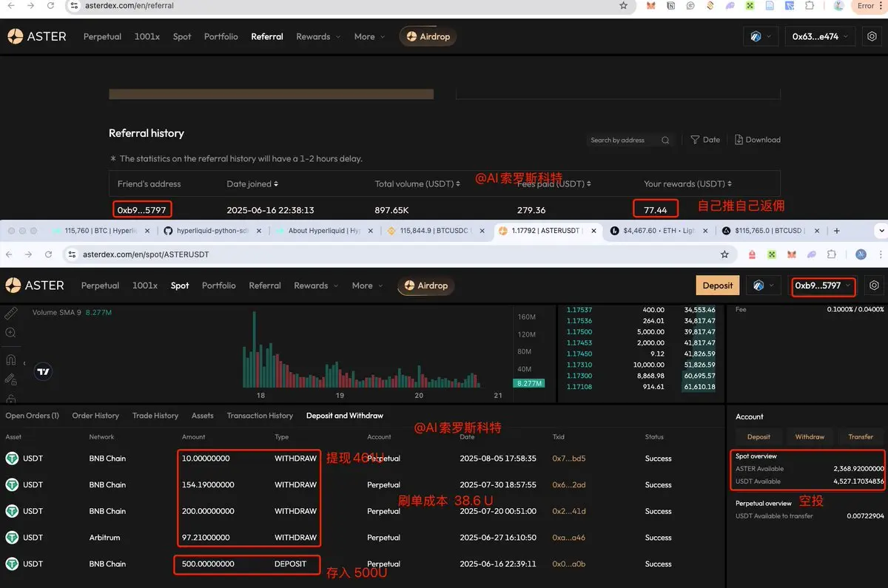Activate the zoom-in tool beside the chart
This screenshot has height=588, width=888.
10,333
